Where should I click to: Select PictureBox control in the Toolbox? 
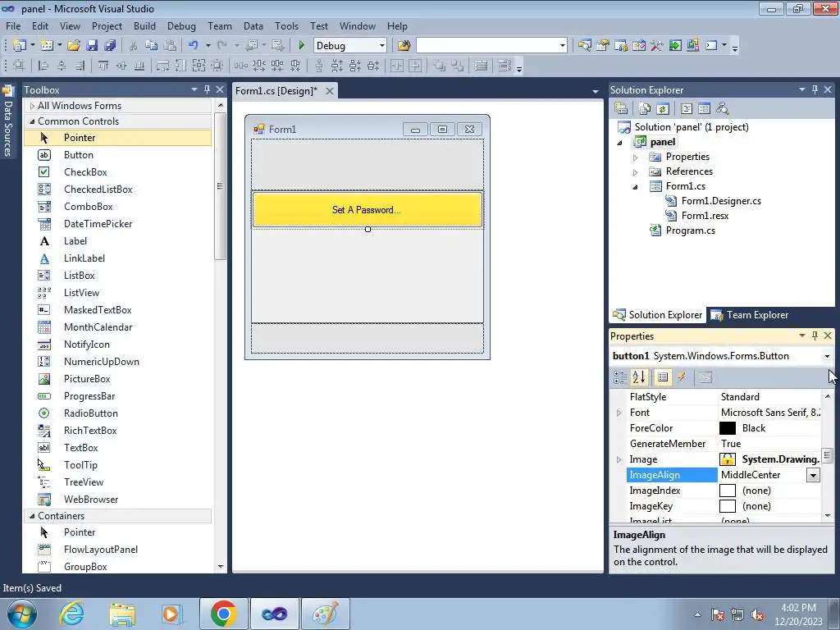(x=87, y=379)
